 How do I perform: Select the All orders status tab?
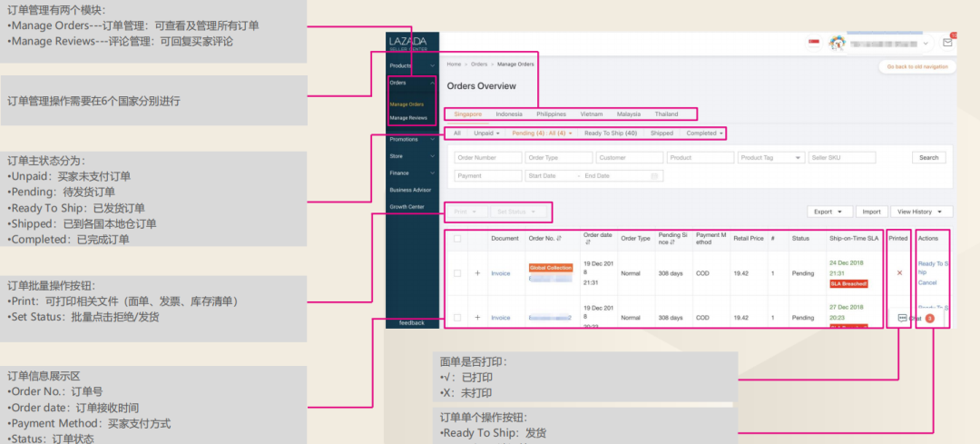click(x=457, y=133)
